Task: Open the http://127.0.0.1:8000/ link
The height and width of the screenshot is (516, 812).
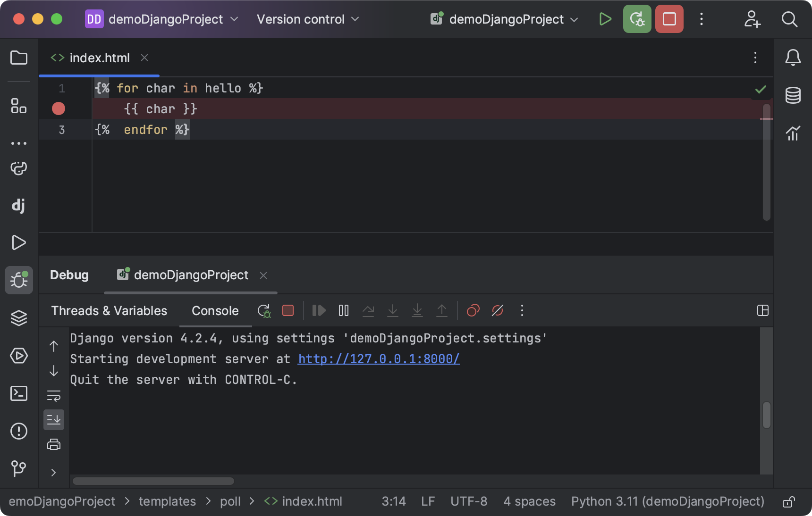Action: 378,359
